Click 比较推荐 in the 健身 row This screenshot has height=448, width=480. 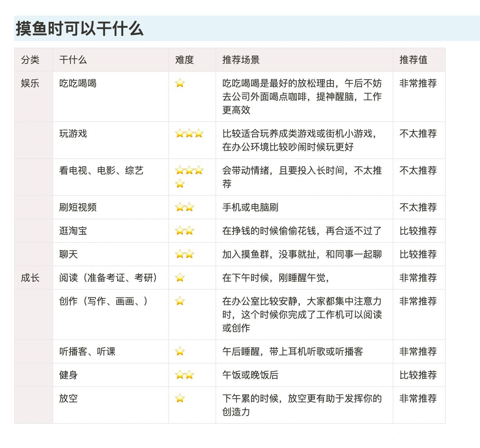point(418,375)
